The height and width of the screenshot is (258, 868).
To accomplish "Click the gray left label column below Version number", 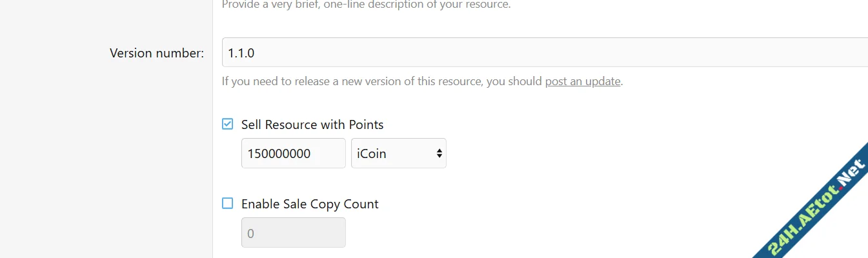I will [106, 161].
